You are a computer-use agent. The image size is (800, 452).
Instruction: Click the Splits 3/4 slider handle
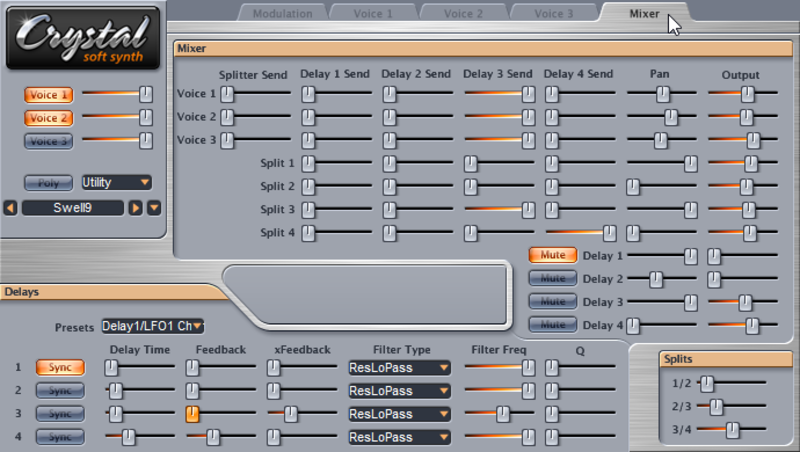pyautogui.click(x=732, y=430)
